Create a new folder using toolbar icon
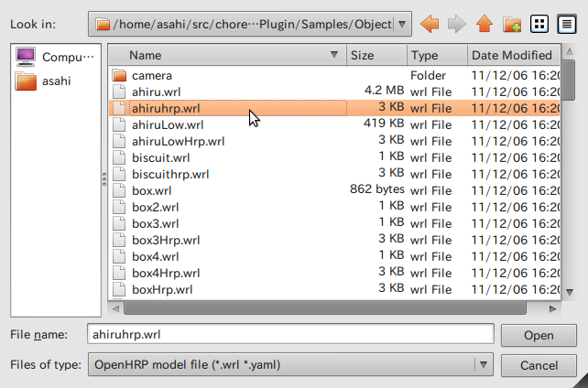The image size is (588, 388). pos(512,24)
